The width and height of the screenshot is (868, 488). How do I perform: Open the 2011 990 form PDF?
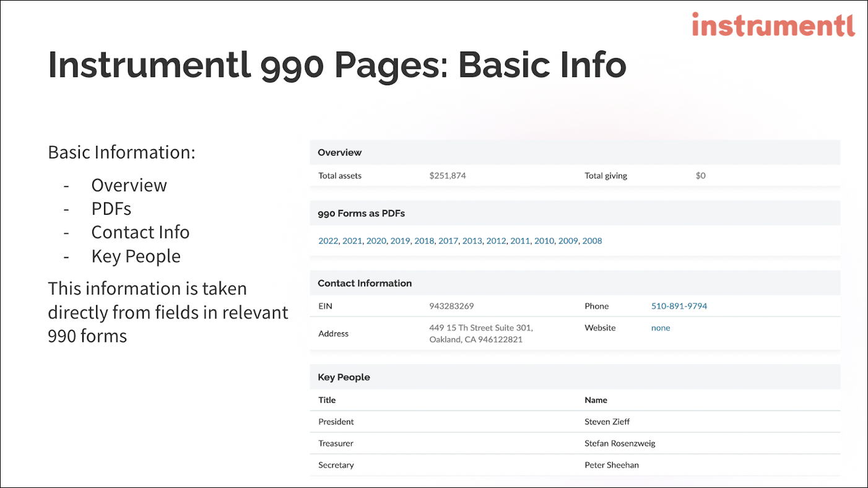tap(520, 241)
